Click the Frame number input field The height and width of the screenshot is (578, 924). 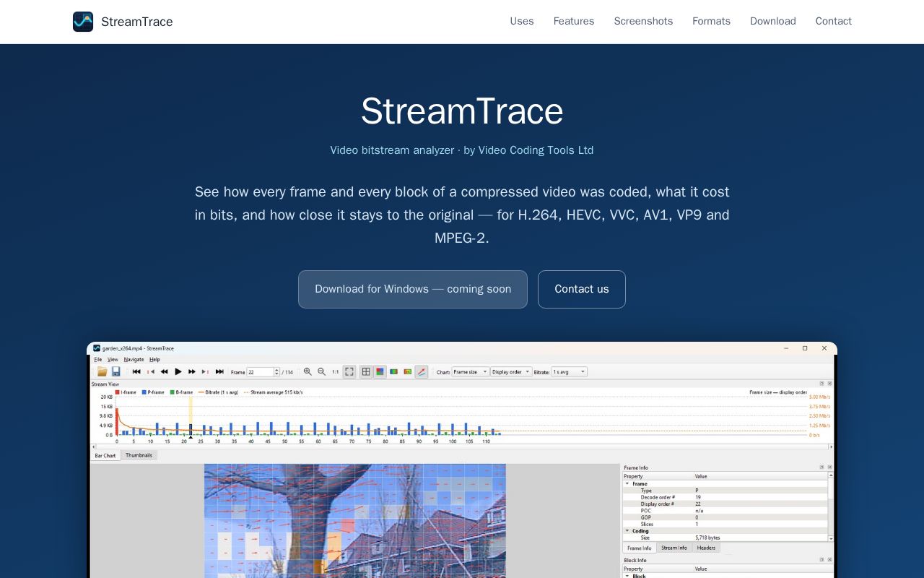260,372
